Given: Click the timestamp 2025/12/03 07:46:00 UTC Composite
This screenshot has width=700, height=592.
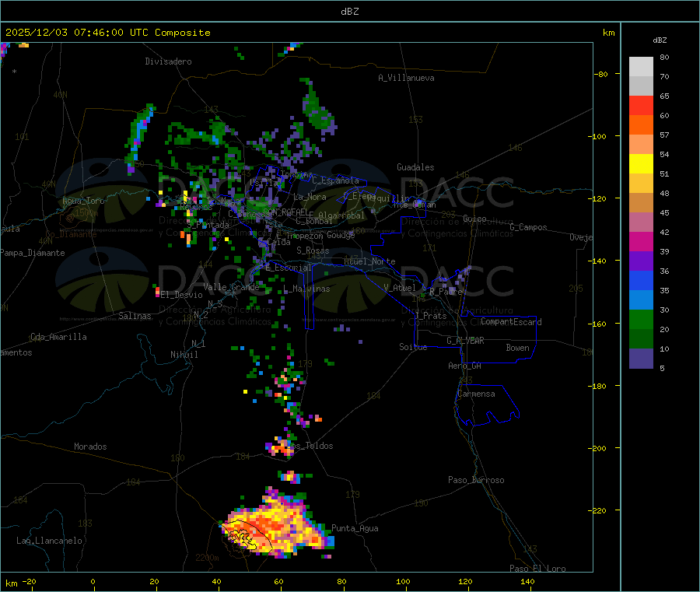Looking at the screenshot, I should pos(107,33).
